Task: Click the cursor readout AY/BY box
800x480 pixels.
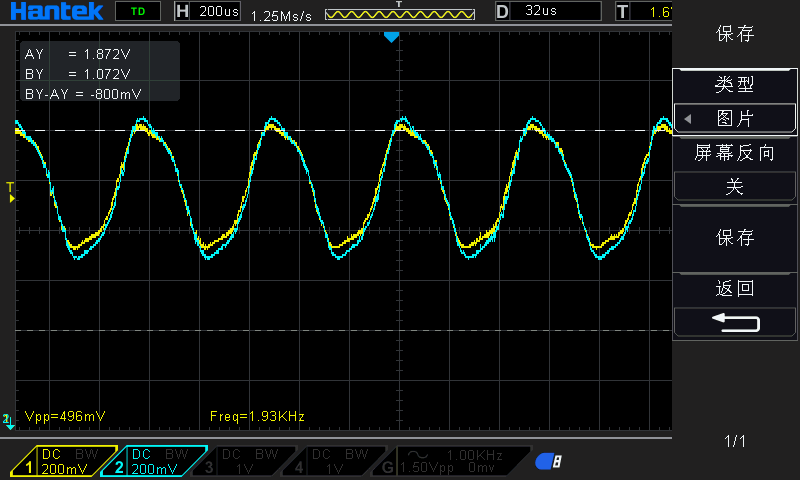Action: [98, 72]
